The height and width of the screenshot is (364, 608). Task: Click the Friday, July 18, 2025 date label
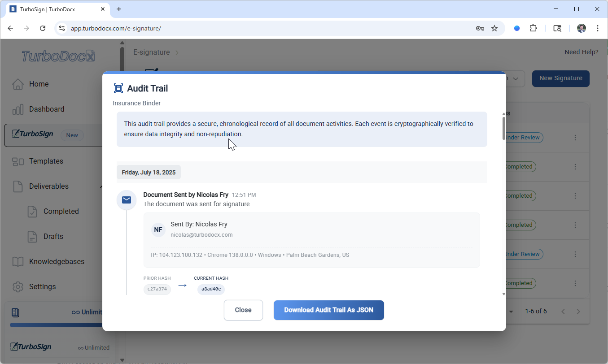pyautogui.click(x=149, y=173)
